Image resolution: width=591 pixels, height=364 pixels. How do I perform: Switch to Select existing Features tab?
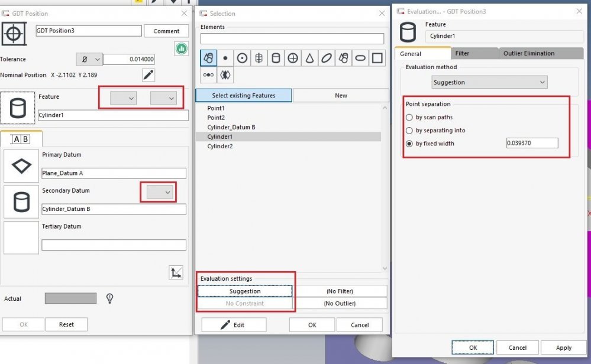(244, 96)
